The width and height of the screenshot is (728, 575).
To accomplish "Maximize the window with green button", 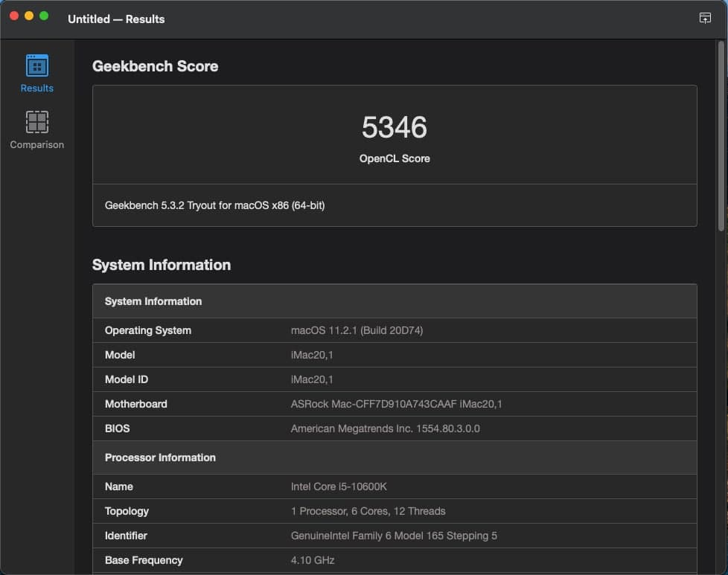I will (x=44, y=16).
